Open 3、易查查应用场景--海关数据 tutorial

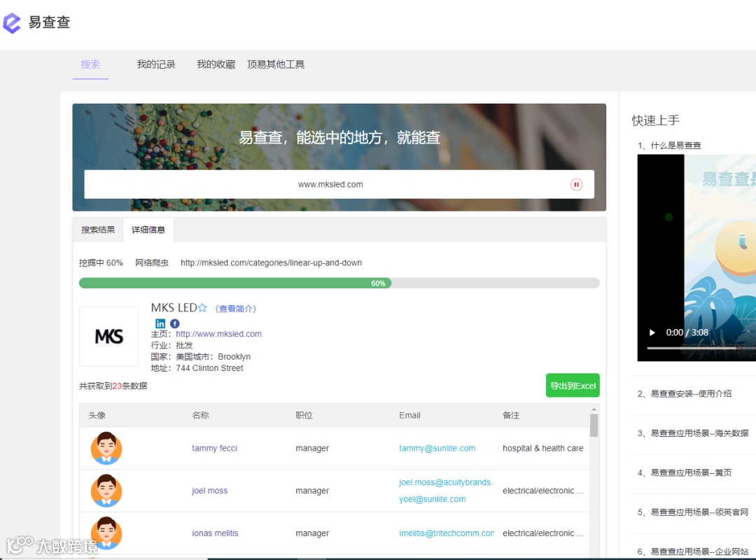coord(693,433)
